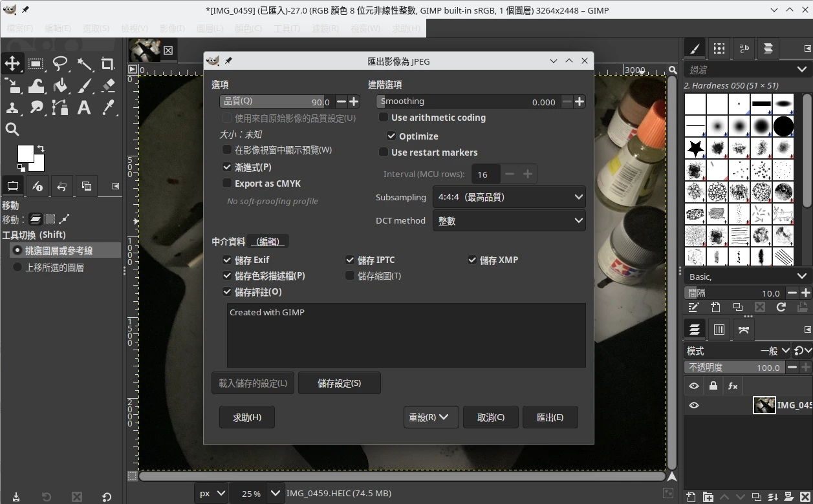Switch to the Layers tab in dock
Viewport: 813px width, 504px height.
coord(695,330)
